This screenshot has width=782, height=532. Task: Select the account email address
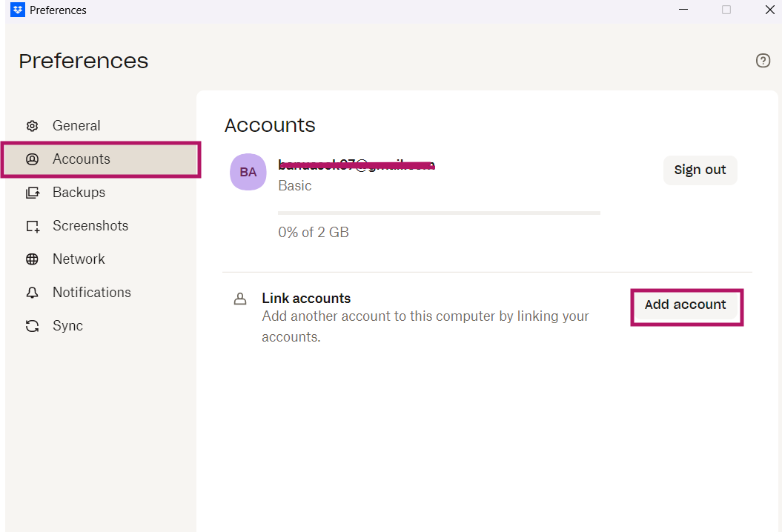pyautogui.click(x=356, y=164)
